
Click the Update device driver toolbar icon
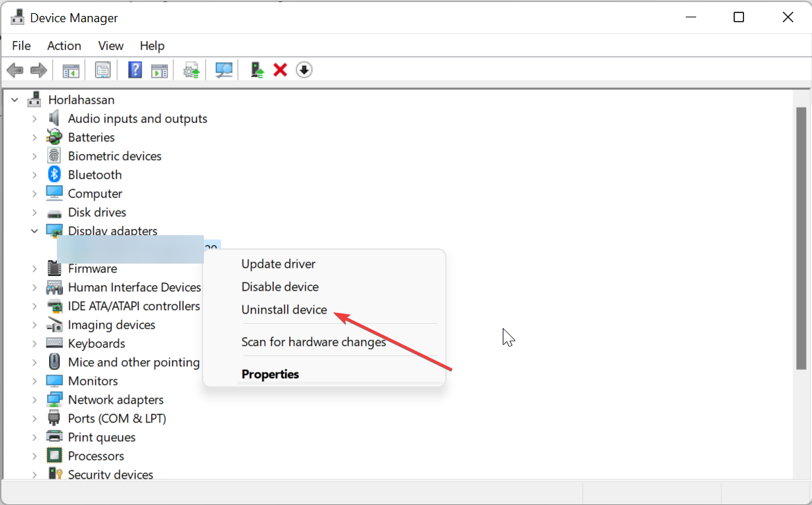pyautogui.click(x=191, y=70)
